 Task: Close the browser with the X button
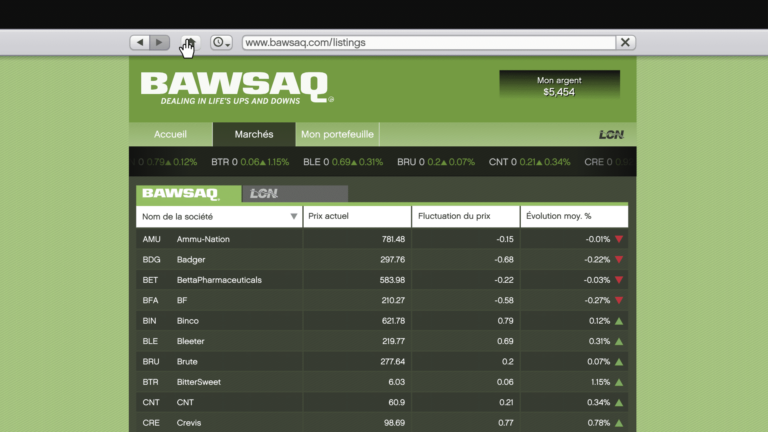click(625, 43)
